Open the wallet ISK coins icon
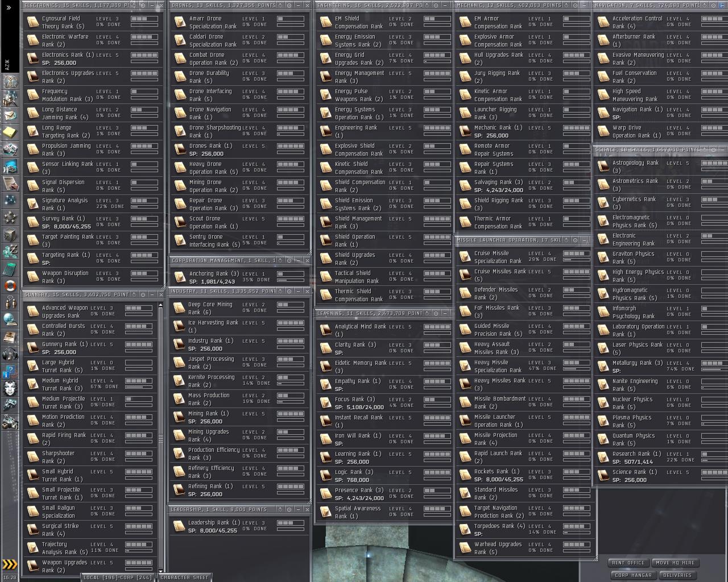This screenshot has height=582, width=728. 10,252
